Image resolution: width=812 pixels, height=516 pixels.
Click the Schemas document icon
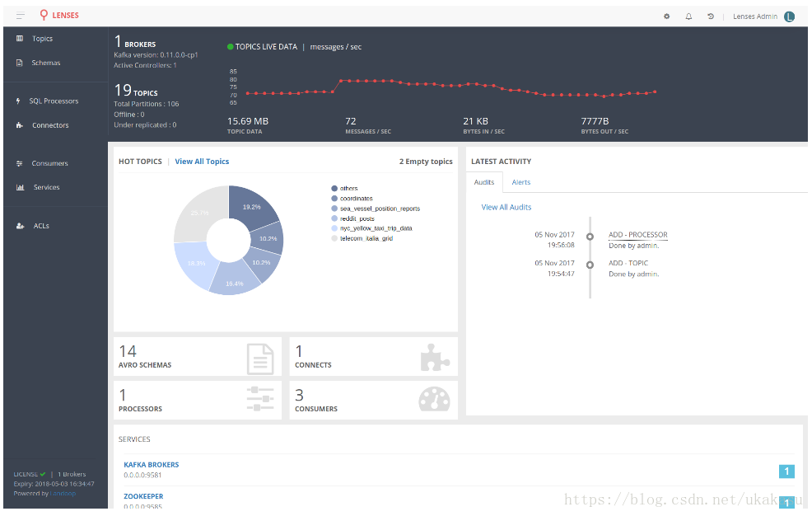pos(19,63)
